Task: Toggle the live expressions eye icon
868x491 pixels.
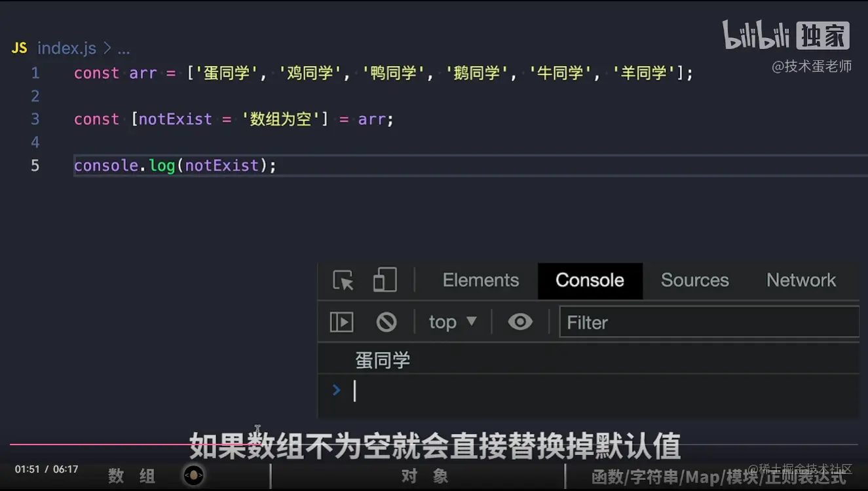Action: 519,321
